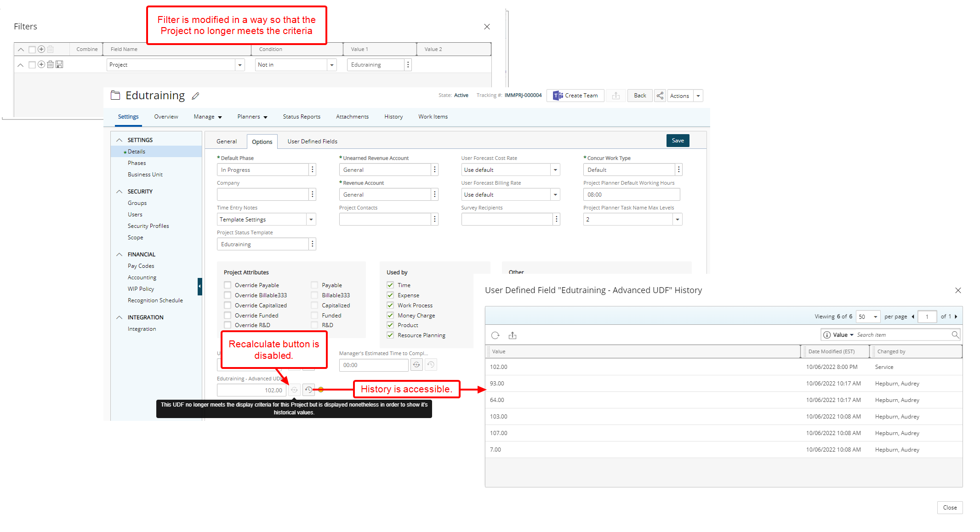This screenshot has width=980, height=532.
Task: Select the Project filter row checkbox
Action: [x=32, y=65]
